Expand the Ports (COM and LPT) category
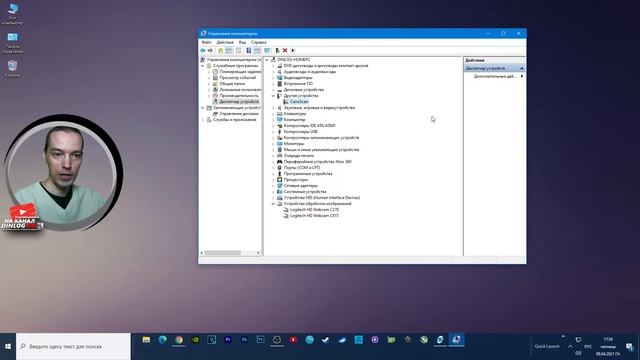Screen dimensions: 640x360 click(x=273, y=168)
